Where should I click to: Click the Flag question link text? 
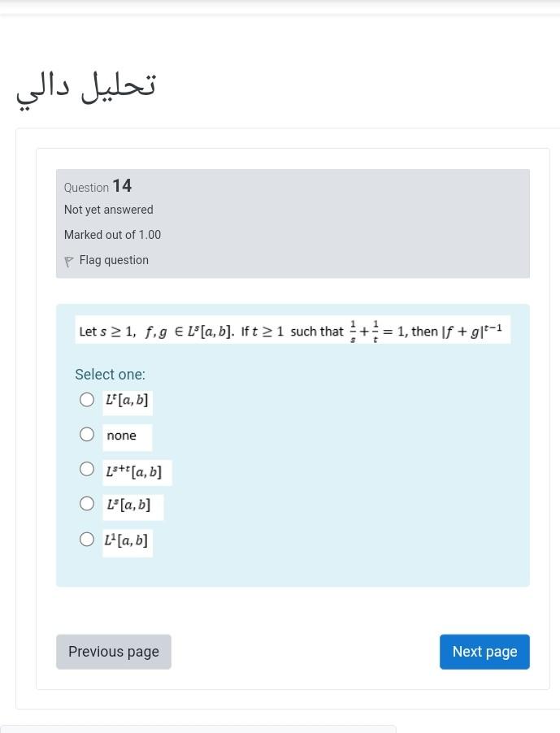coord(114,260)
